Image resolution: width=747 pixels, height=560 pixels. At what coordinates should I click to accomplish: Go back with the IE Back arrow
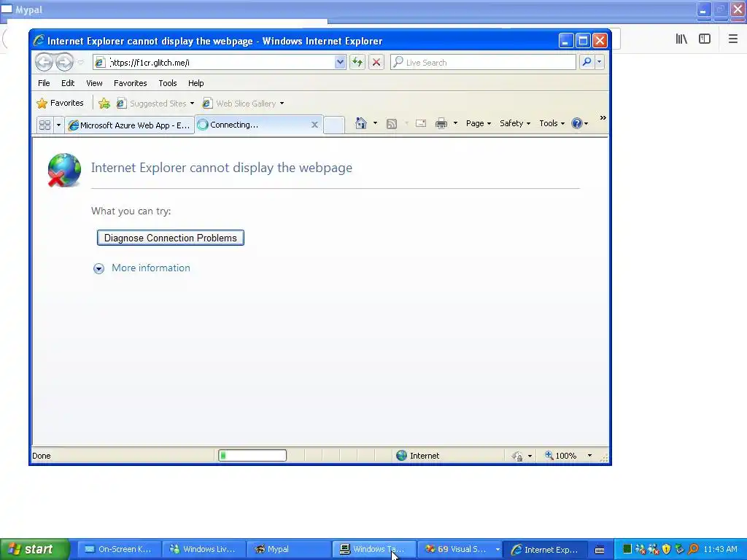click(44, 62)
